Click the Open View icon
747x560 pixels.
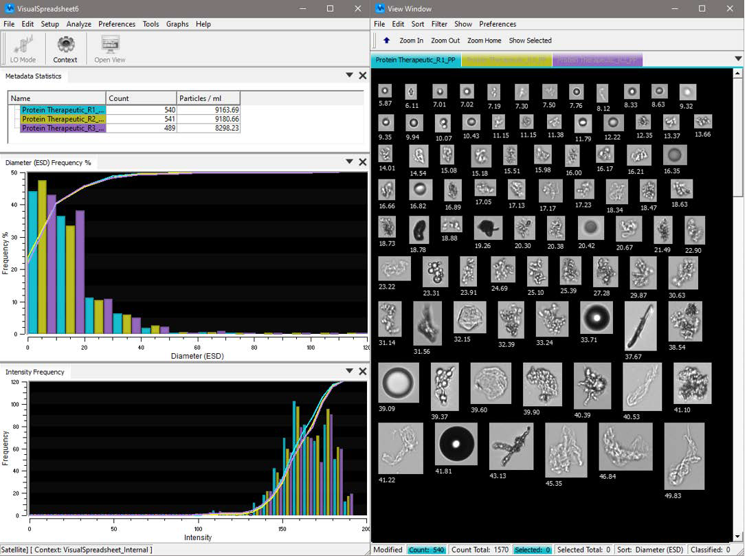[109, 48]
